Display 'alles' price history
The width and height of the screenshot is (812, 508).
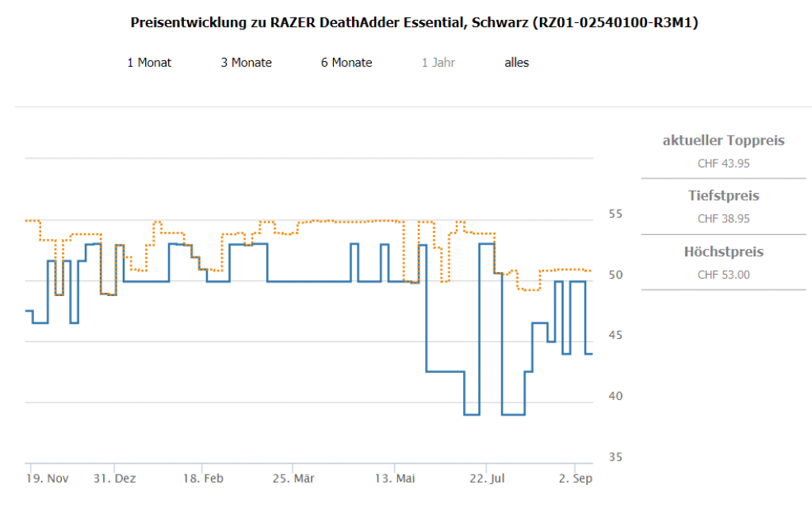516,63
